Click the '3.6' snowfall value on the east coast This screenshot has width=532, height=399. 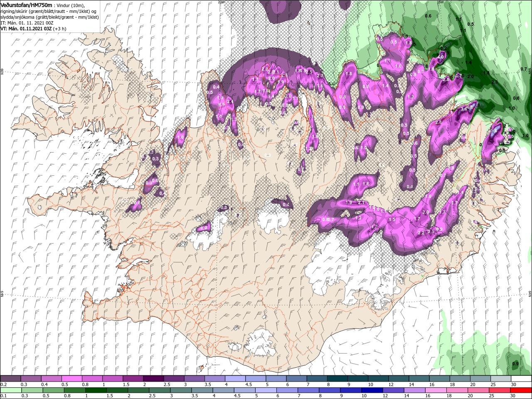pos(465,109)
